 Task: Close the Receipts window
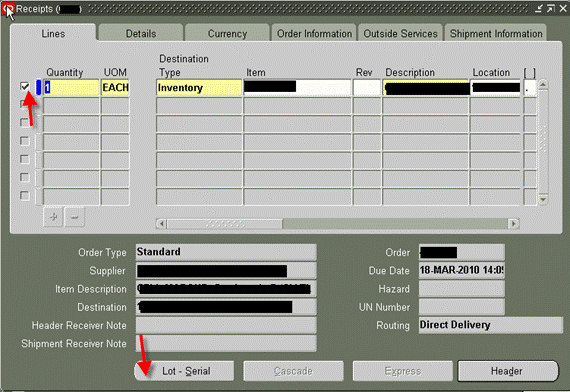pos(563,9)
